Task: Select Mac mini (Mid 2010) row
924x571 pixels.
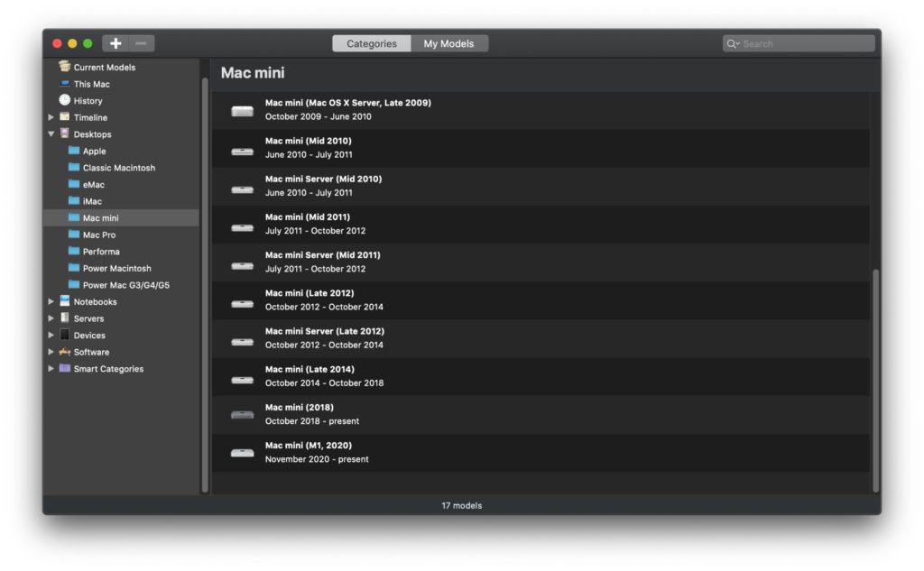Action: point(541,148)
